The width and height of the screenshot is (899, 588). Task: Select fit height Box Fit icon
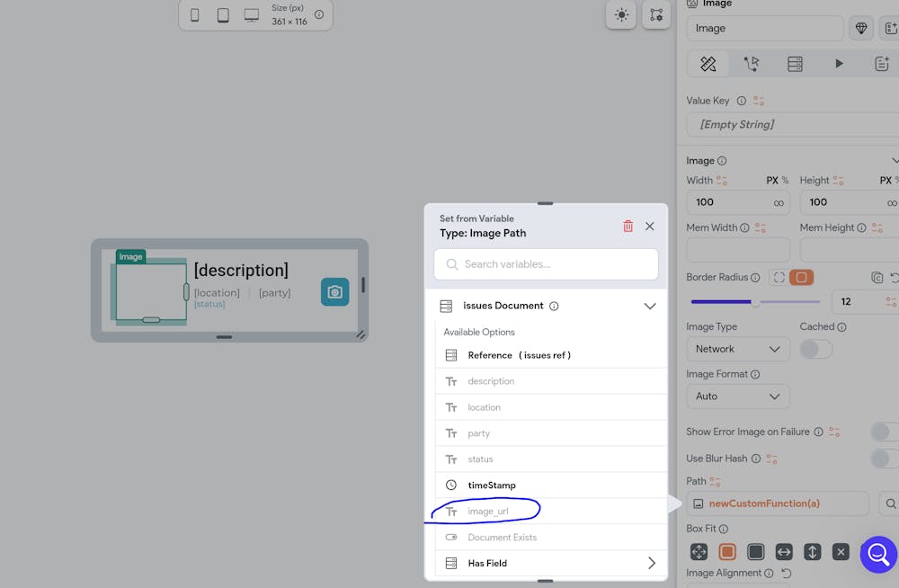coord(813,552)
